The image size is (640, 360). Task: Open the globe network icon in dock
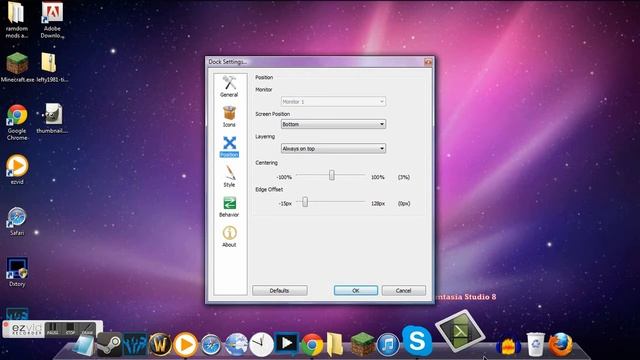tap(236, 345)
